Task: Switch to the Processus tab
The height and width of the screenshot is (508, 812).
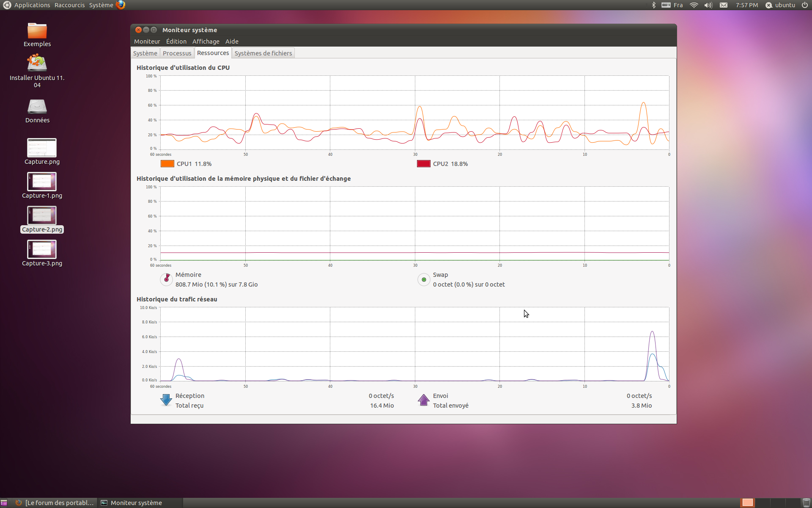Action: pos(177,53)
